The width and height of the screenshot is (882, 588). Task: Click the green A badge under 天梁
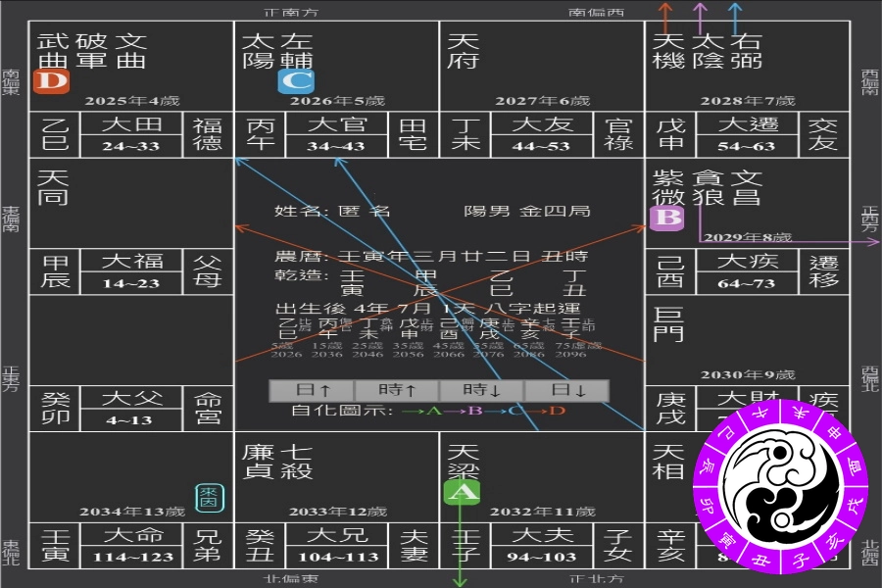pos(463,493)
